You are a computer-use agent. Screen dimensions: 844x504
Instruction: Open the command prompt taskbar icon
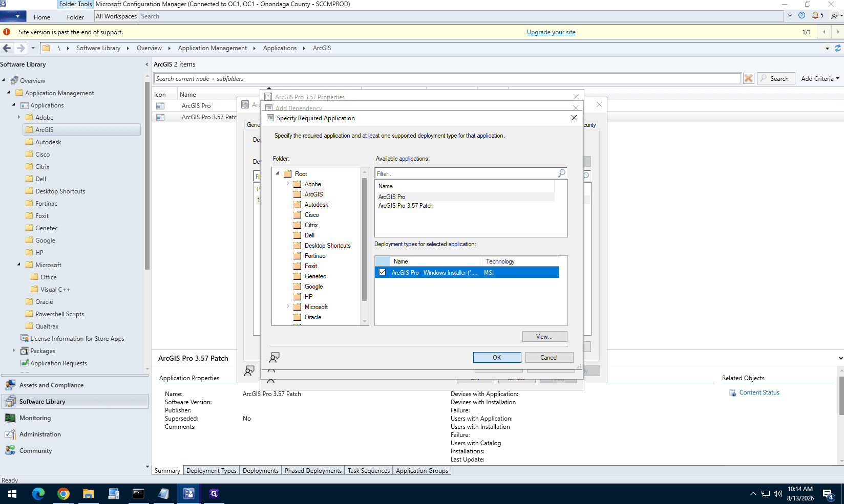pyautogui.click(x=138, y=494)
